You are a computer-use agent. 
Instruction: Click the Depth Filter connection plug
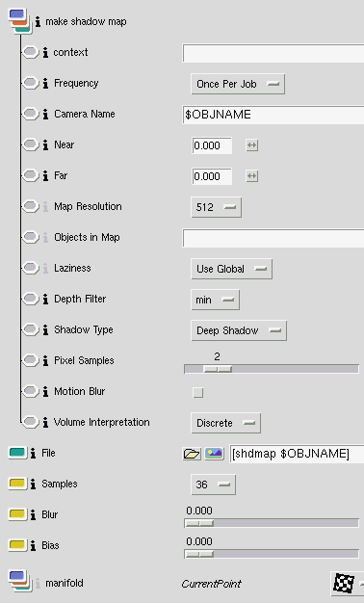click(x=31, y=298)
